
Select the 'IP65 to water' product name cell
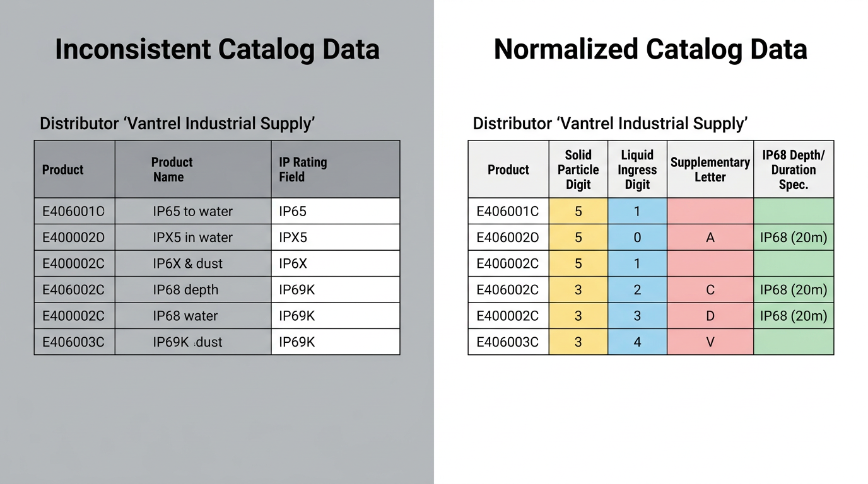point(192,212)
